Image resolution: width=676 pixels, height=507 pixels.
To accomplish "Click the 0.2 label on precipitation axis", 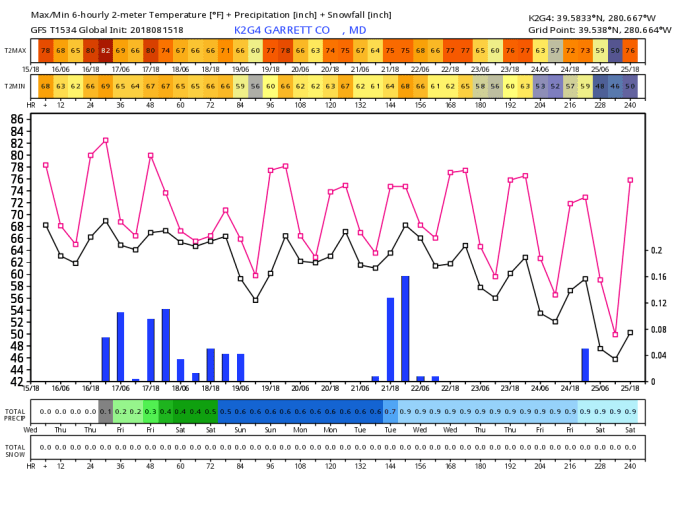I will [655, 251].
